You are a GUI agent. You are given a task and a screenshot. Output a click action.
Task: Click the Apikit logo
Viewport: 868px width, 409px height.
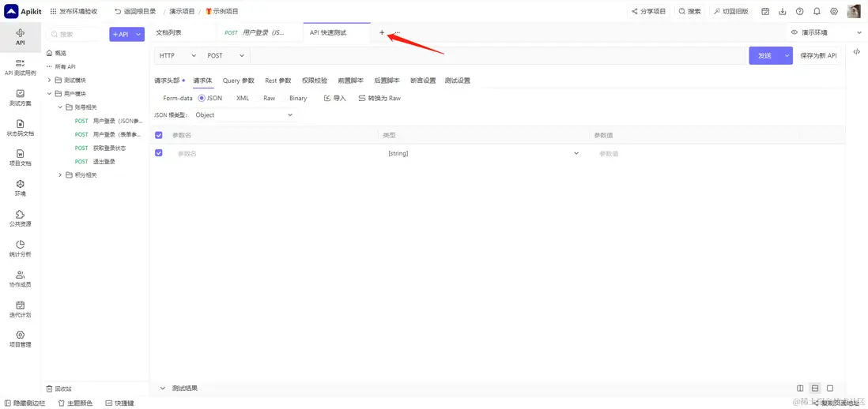23,11
